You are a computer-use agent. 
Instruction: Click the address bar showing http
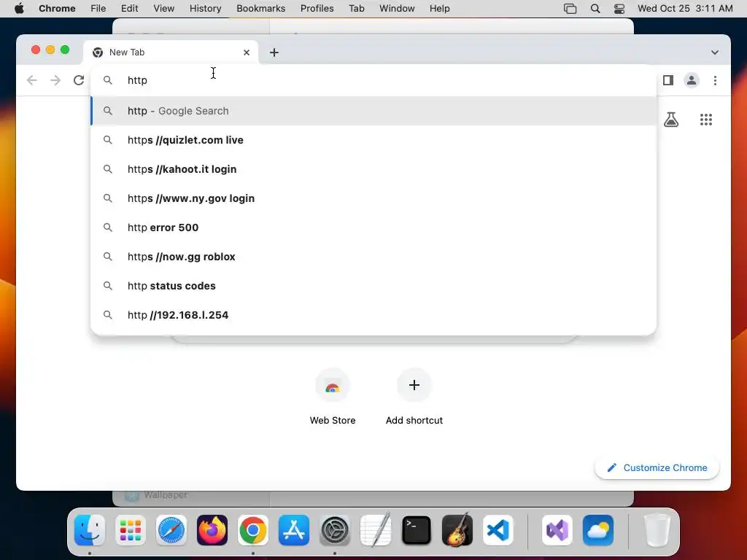373,80
